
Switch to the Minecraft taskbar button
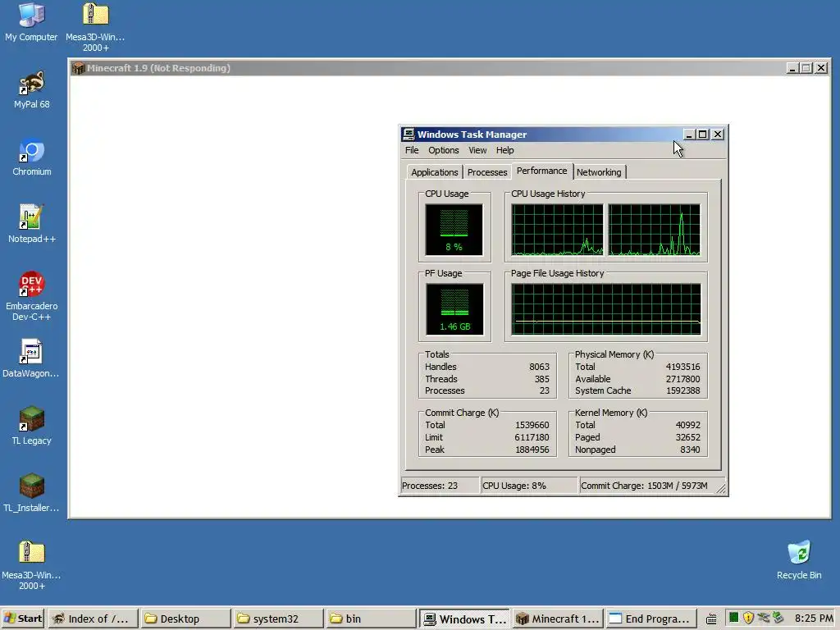[x=557, y=619]
